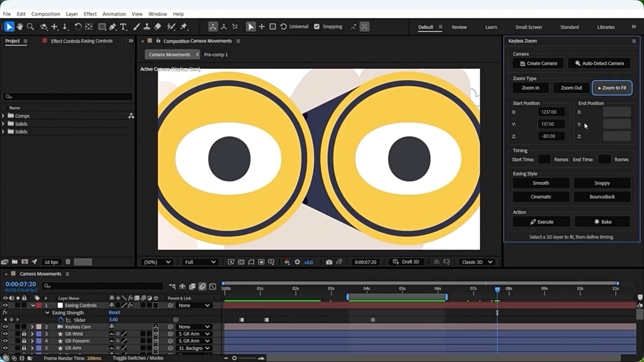Viewport: 644px width, 362px height.
Task: Toggle the Snapping checkbox
Action: tap(317, 26)
